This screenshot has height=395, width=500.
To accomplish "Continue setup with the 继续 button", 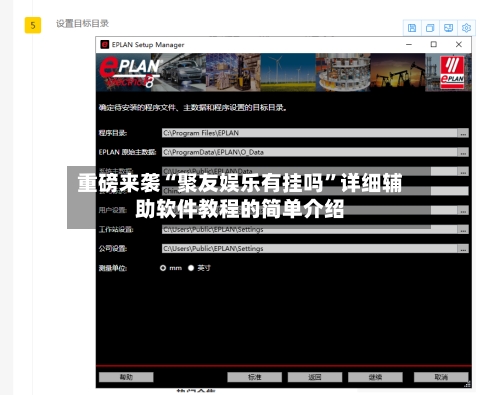I will [x=375, y=377].
